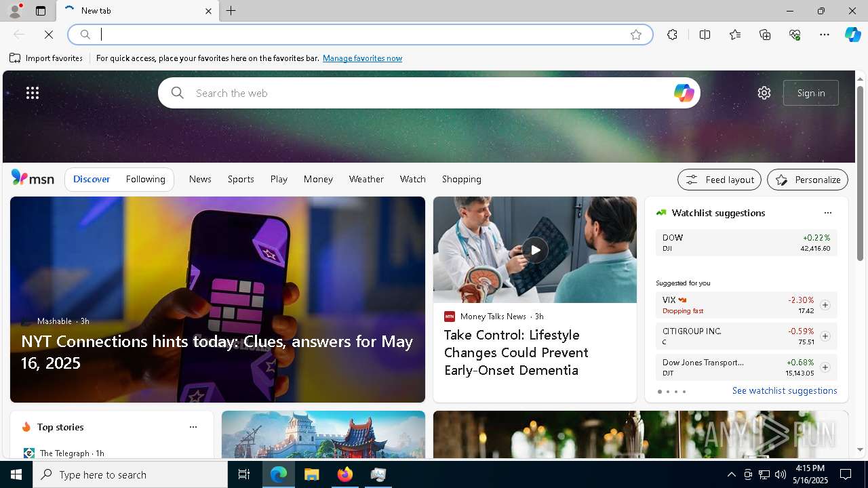Open the News menu item
The image size is (868, 488).
point(200,179)
